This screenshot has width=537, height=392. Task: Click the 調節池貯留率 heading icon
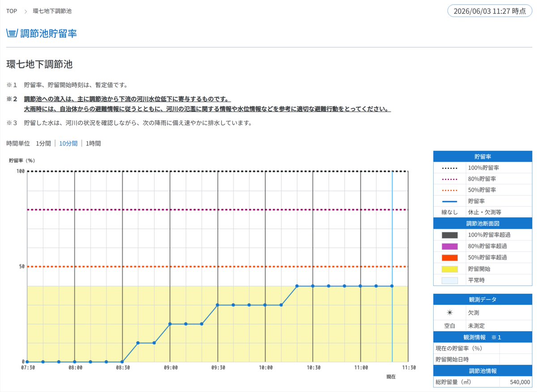[12, 33]
